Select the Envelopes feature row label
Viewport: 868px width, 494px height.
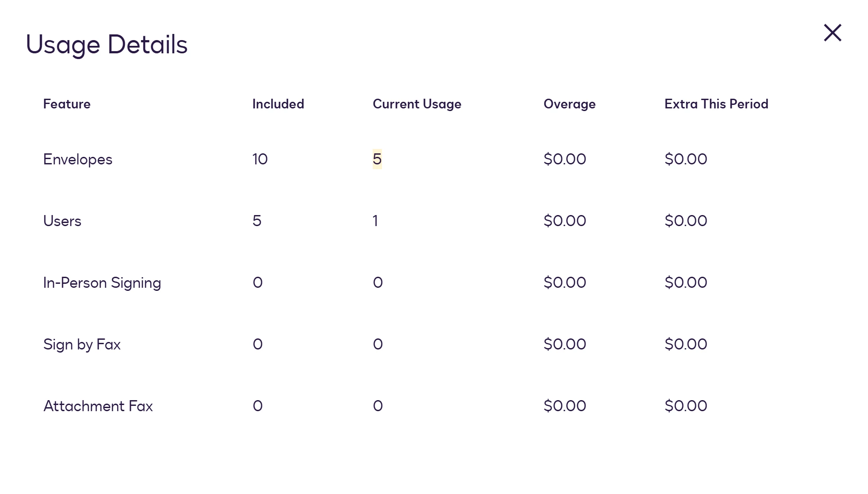click(x=78, y=159)
